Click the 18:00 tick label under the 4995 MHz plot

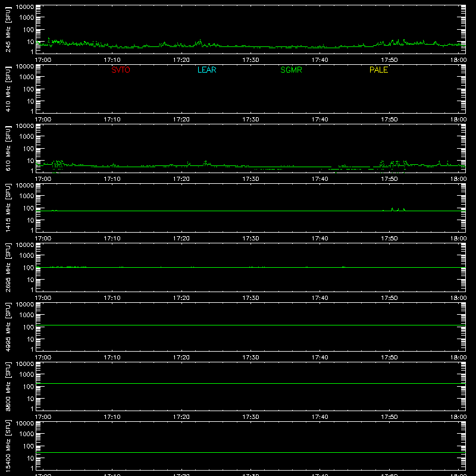458,358
